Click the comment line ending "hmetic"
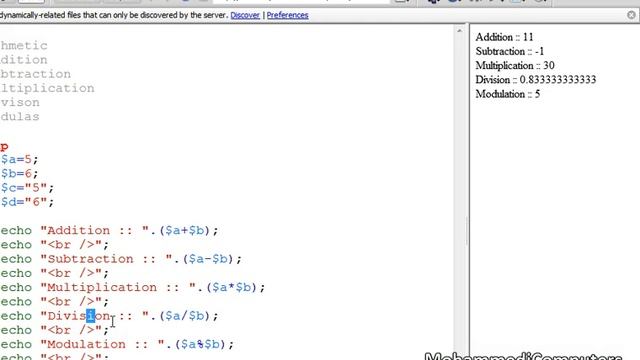The image size is (640, 360). pyautogui.click(x=24, y=45)
